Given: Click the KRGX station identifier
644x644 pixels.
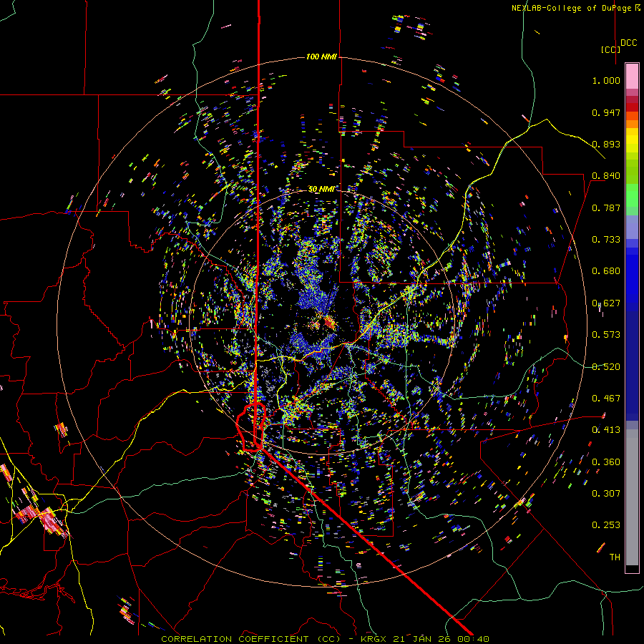Looking at the screenshot, I should tap(374, 639).
